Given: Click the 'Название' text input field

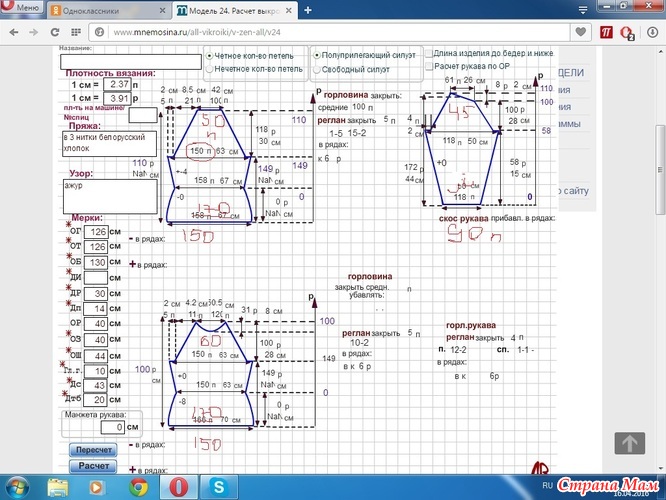Looking at the screenshot, I should point(130,62).
